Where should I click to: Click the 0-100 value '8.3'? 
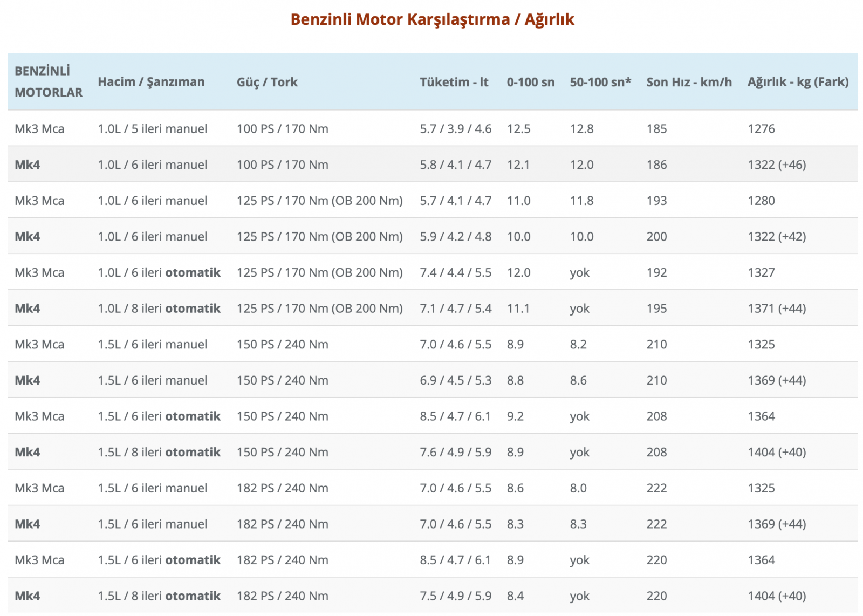(515, 524)
